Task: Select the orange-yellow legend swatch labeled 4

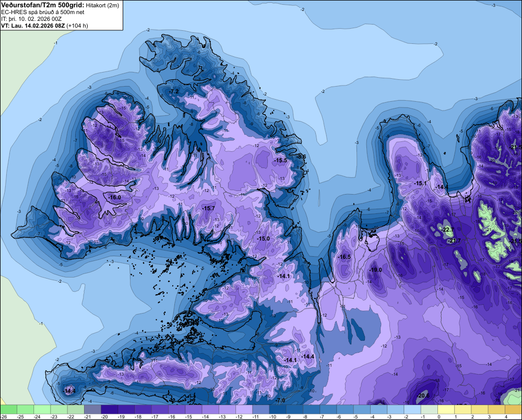Action: (513, 410)
